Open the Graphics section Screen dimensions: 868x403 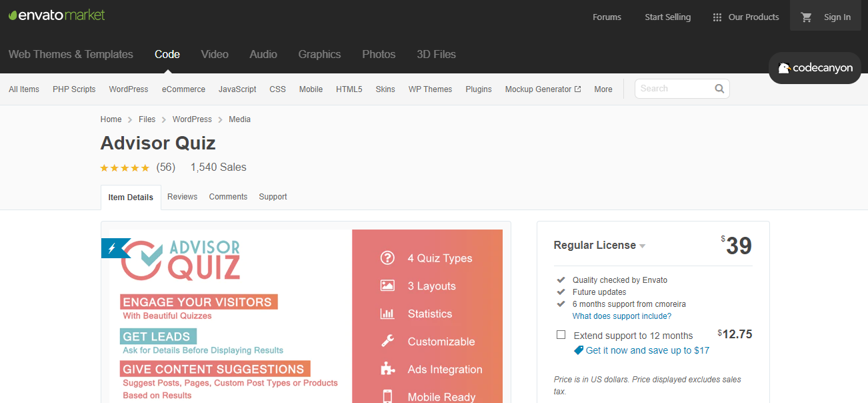pyautogui.click(x=319, y=55)
